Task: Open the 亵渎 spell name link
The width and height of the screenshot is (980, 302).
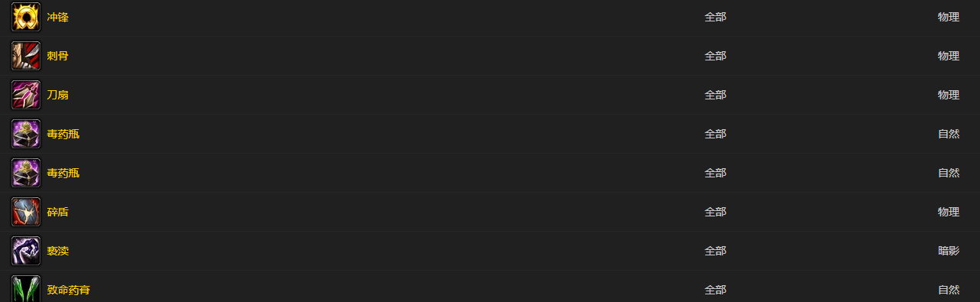Action: pos(57,251)
